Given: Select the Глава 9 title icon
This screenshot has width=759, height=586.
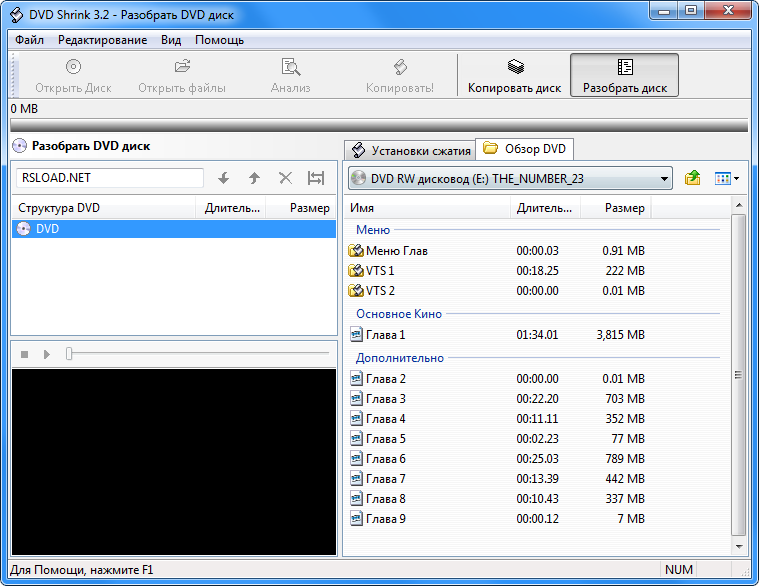Looking at the screenshot, I should [356, 519].
